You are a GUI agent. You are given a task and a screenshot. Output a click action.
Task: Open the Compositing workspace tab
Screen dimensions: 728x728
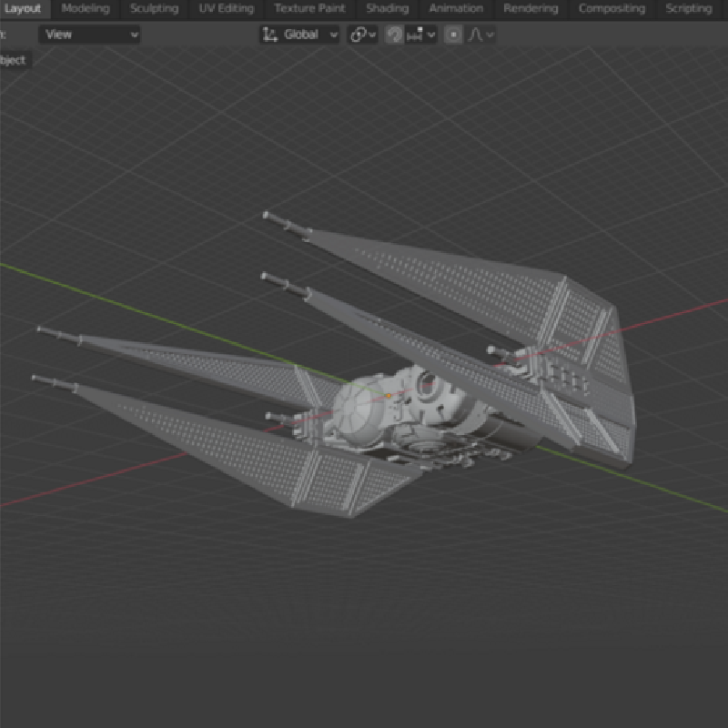click(x=612, y=8)
